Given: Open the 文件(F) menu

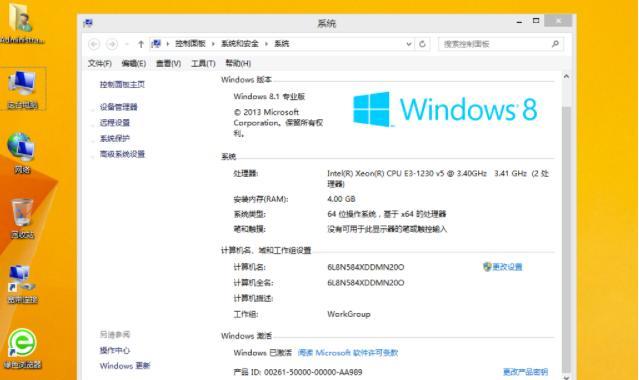Looking at the screenshot, I should click(99, 63).
